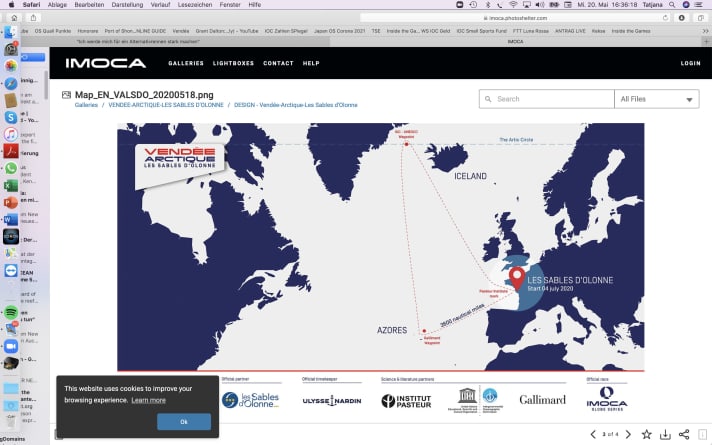Launch PowerPoint from the dock
This screenshot has height=445, width=712.
[10, 202]
